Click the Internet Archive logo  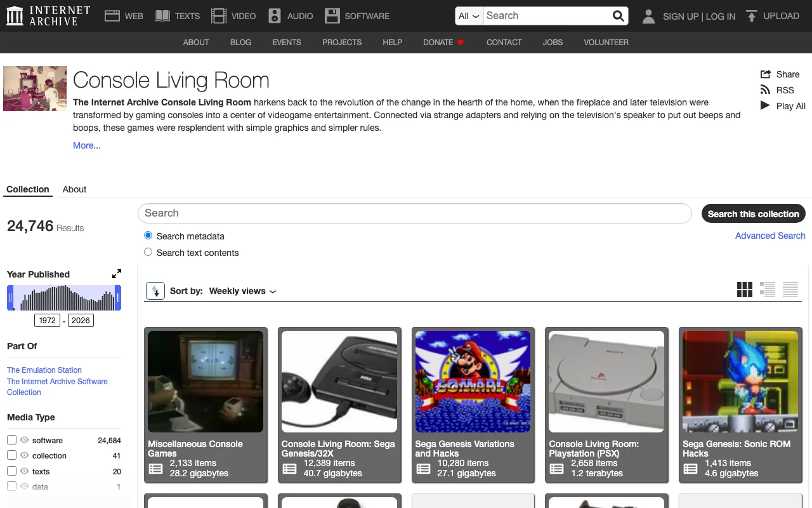48,16
